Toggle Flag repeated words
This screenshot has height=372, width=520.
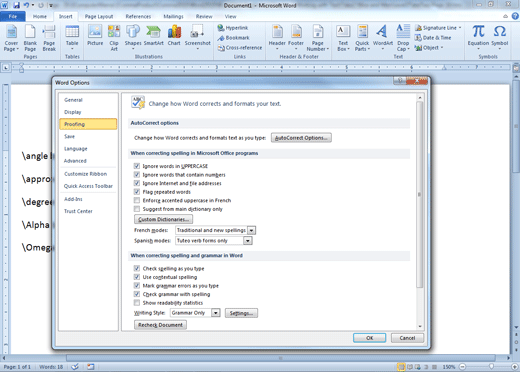[137, 192]
